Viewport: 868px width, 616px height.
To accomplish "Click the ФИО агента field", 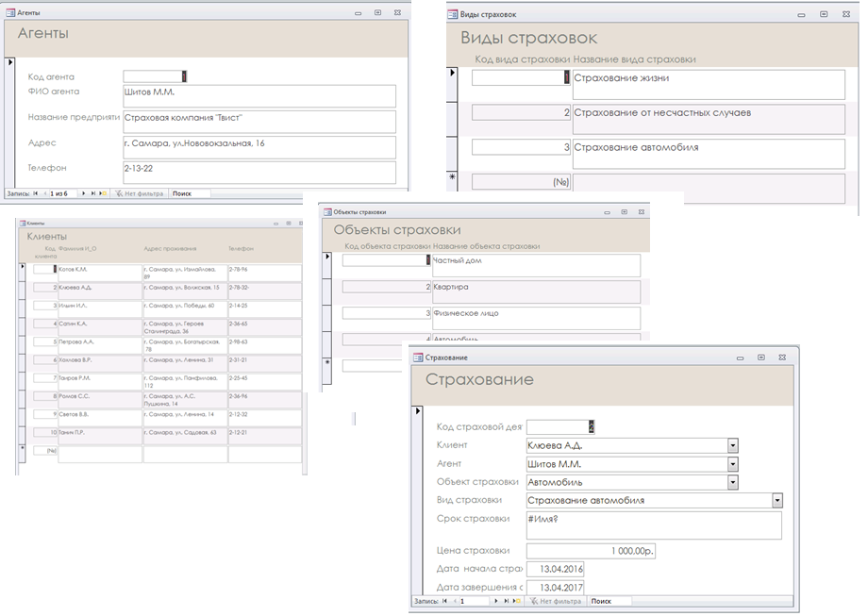I will pos(259,96).
